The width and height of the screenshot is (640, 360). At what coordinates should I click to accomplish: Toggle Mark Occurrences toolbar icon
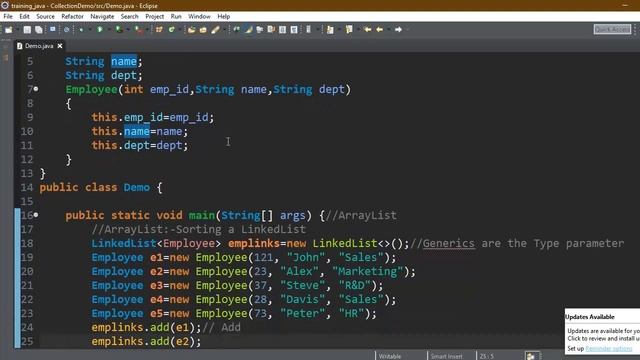click(x=249, y=29)
